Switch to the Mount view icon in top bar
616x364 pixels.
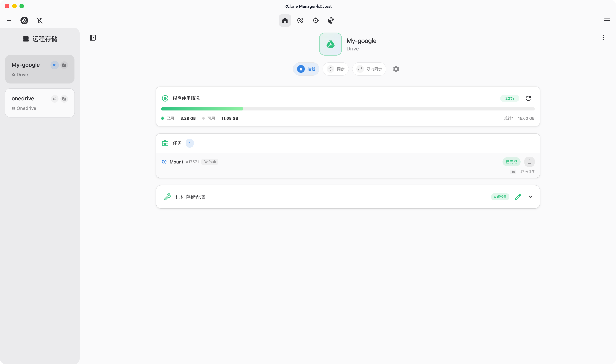(x=300, y=20)
